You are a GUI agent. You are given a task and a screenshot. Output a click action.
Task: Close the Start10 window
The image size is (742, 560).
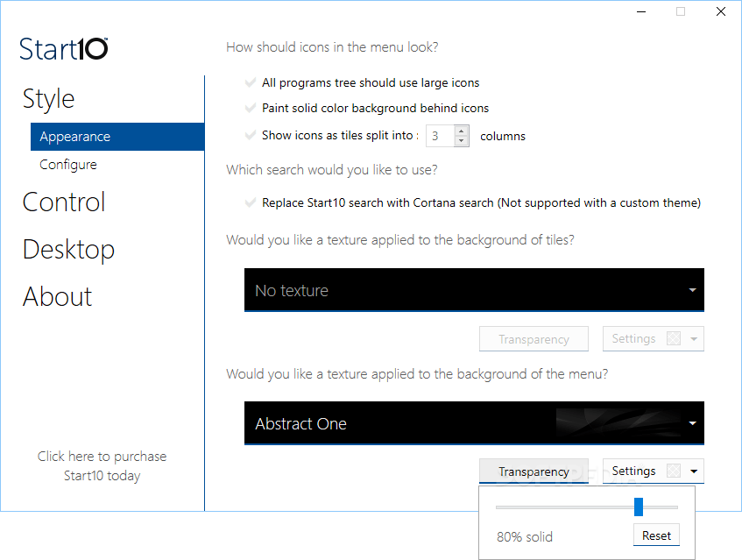point(721,11)
